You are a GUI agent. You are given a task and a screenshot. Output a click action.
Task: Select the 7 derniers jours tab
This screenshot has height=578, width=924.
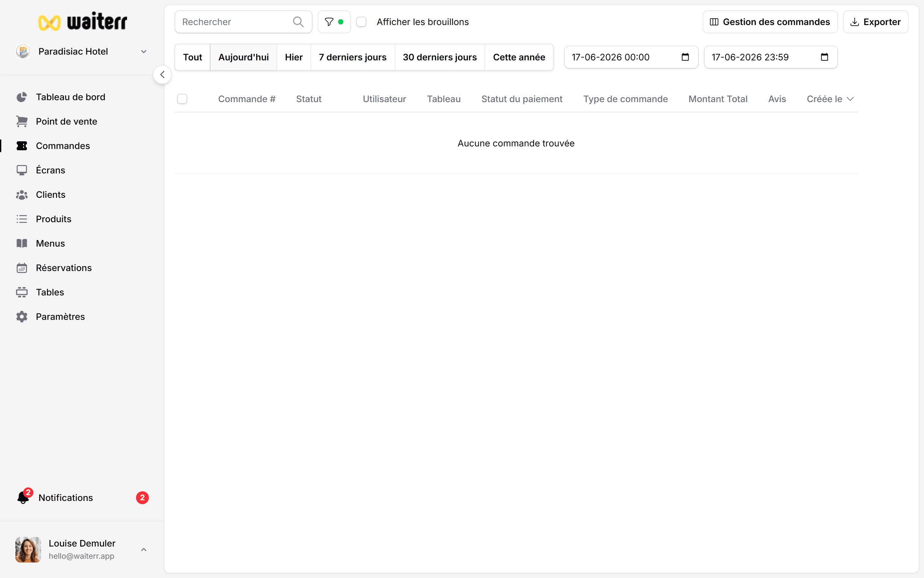(352, 57)
